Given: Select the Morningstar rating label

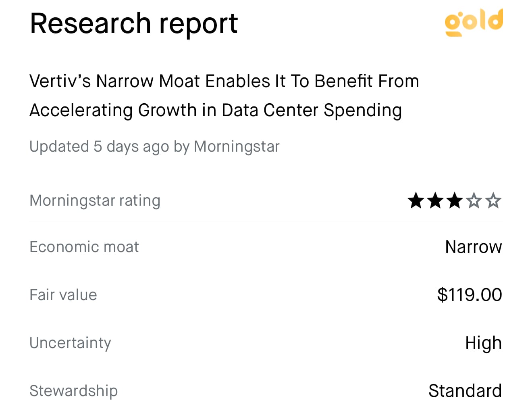Looking at the screenshot, I should (x=95, y=201).
